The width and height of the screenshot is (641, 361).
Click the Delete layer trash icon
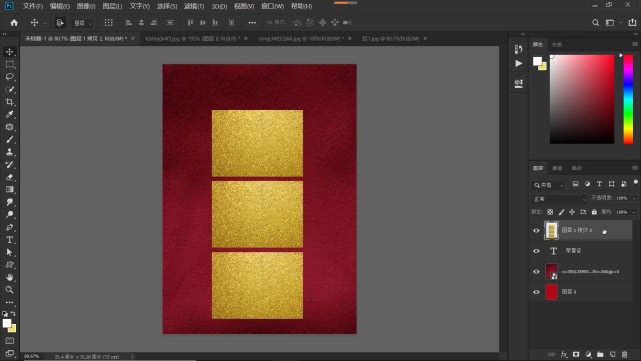coord(624,354)
